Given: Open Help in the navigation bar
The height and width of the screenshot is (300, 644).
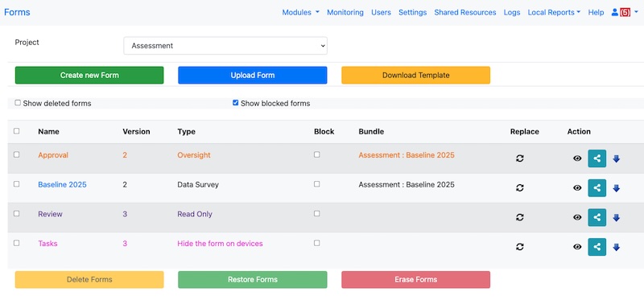Looking at the screenshot, I should 596,12.
